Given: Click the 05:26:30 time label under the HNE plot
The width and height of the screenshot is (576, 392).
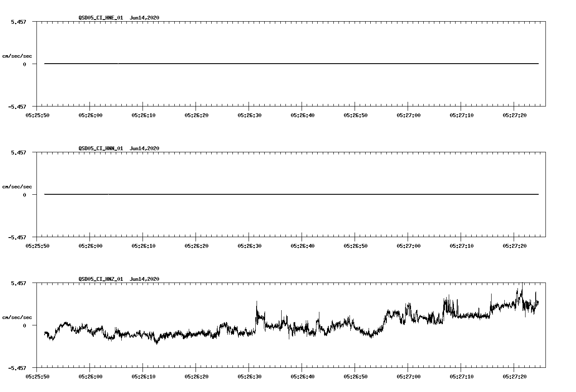Looking at the screenshot, I should pos(249,115).
